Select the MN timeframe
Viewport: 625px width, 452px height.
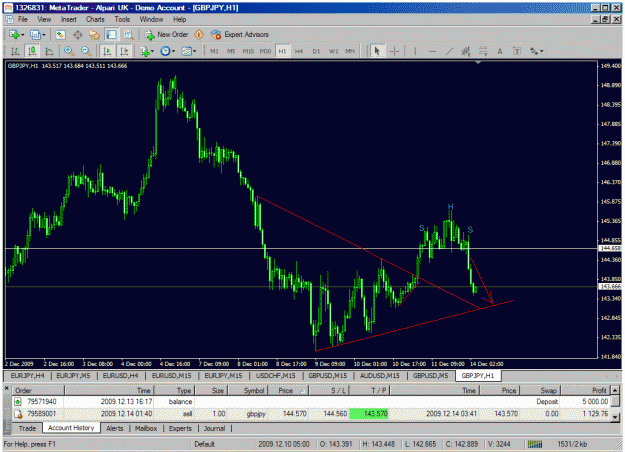[350, 51]
